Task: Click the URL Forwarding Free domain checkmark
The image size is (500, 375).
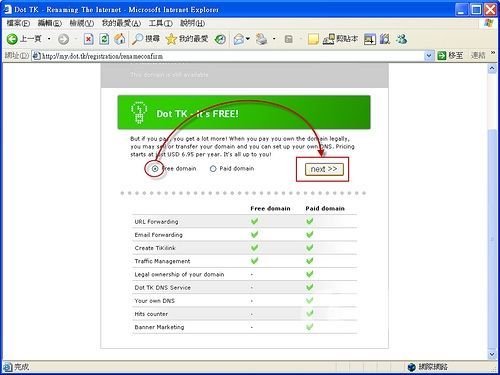Action: [255, 221]
